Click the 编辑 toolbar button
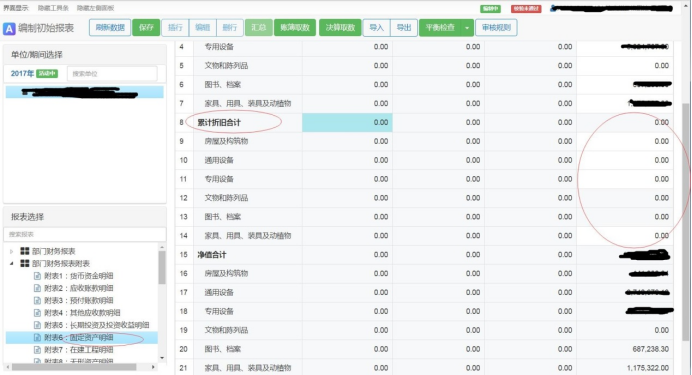 pos(203,28)
